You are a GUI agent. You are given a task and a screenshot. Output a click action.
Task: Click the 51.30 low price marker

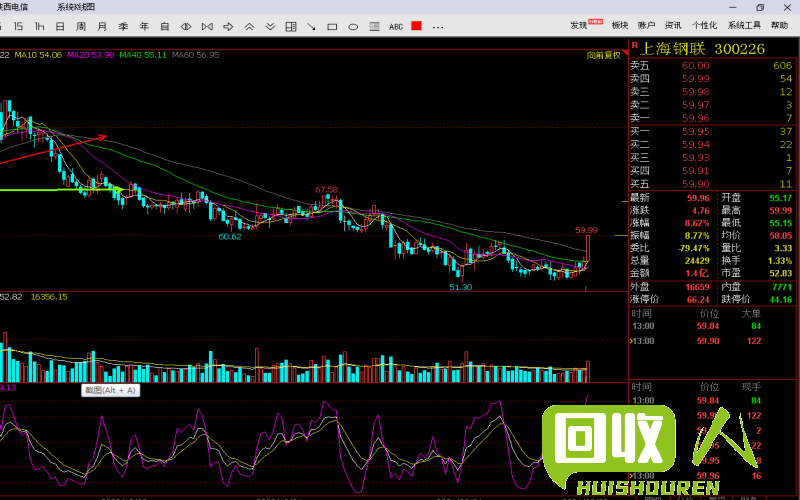tap(461, 287)
